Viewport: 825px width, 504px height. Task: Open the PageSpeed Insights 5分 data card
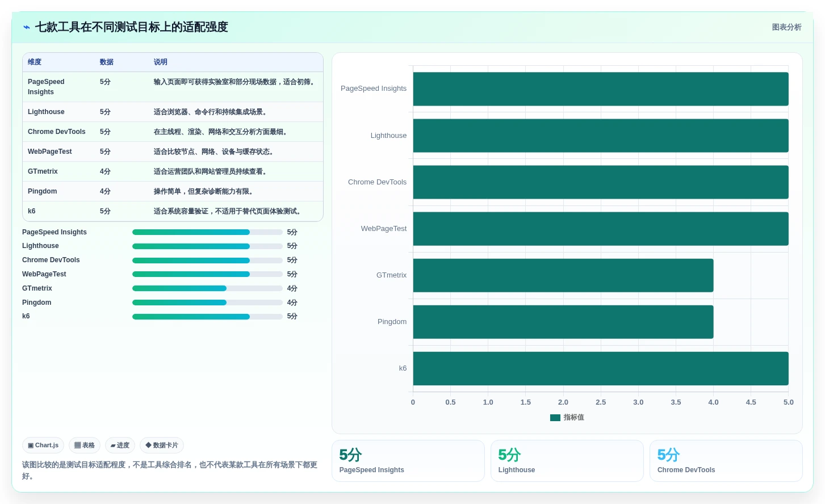tap(408, 461)
